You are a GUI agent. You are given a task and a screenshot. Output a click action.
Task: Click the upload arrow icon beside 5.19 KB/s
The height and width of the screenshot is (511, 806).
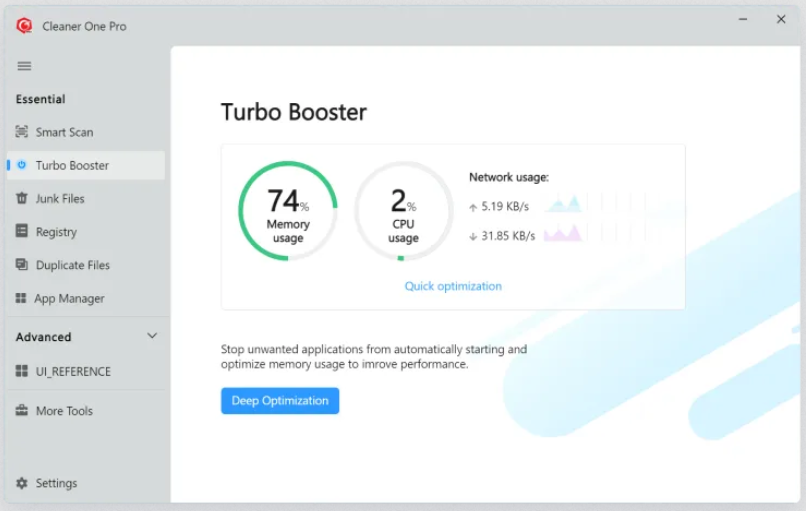coord(473,207)
